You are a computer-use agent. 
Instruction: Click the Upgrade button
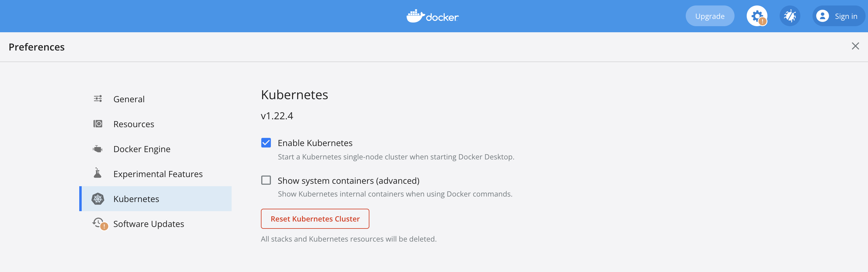pos(710,16)
